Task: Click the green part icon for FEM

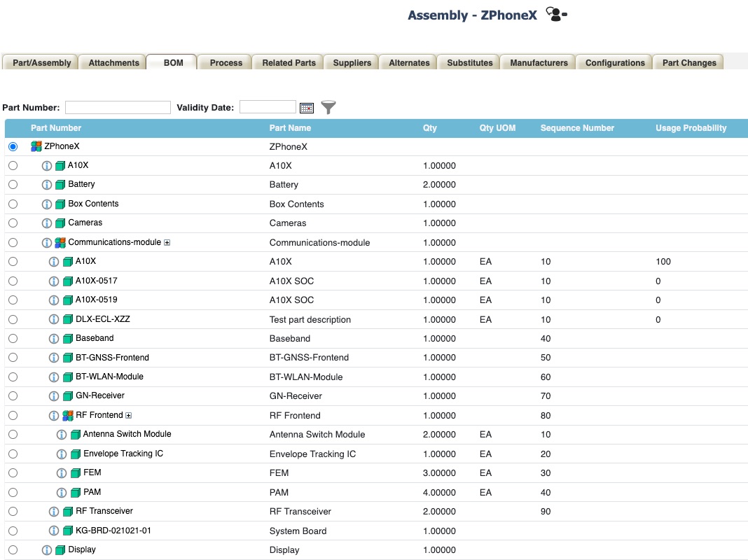Action: (76, 473)
